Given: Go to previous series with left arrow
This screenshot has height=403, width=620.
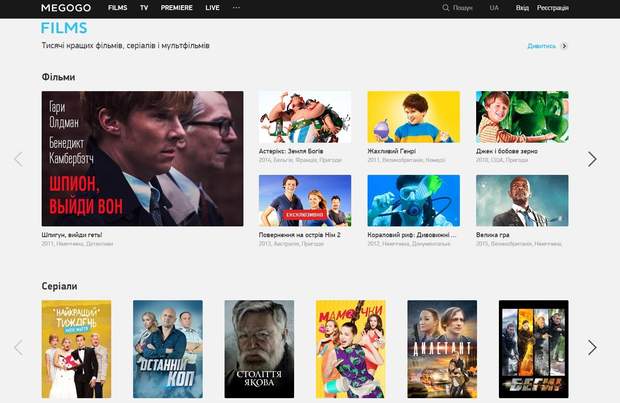Looking at the screenshot, I should (x=17, y=347).
